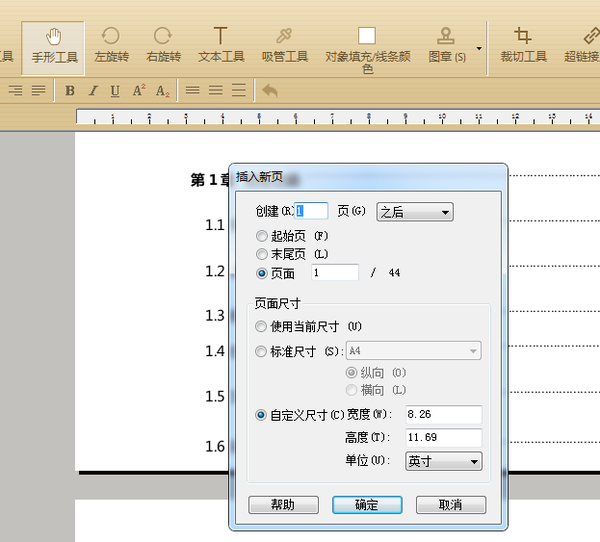This screenshot has height=542, width=600.
Task: Select the 手形工具 hand tool
Action: coord(53,48)
